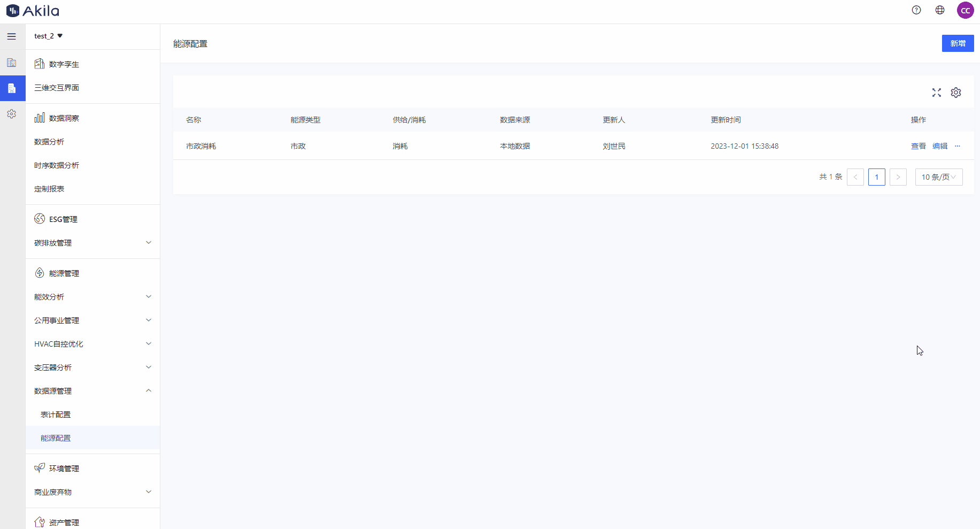Image resolution: width=980 pixels, height=529 pixels.
Task: Open the 10 条/页 page size dropdown
Action: coord(939,177)
